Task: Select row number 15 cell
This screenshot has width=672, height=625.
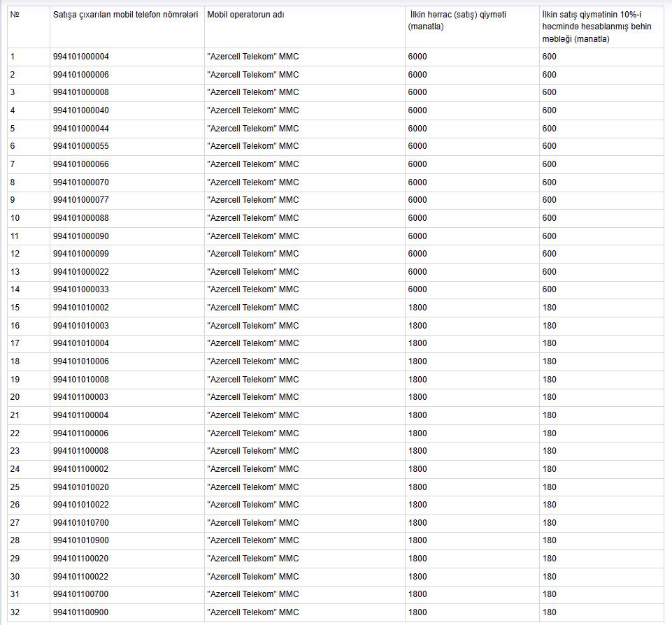Action: tap(15, 308)
